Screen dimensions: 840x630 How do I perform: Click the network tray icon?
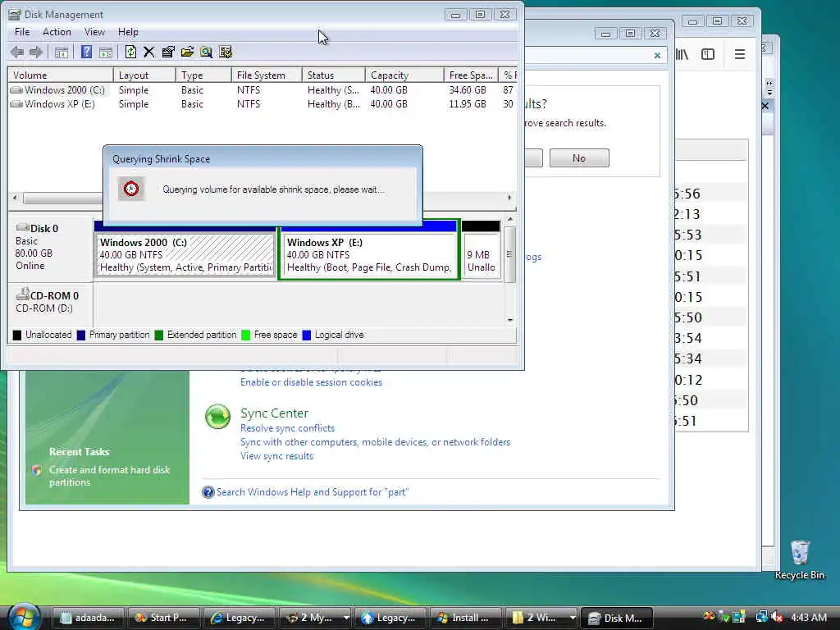coord(761,618)
